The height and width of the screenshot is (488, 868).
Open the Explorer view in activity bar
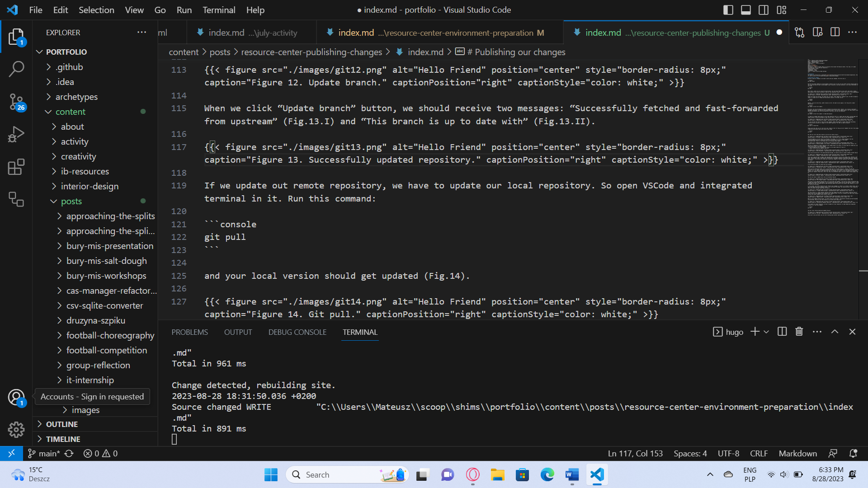coord(16,37)
